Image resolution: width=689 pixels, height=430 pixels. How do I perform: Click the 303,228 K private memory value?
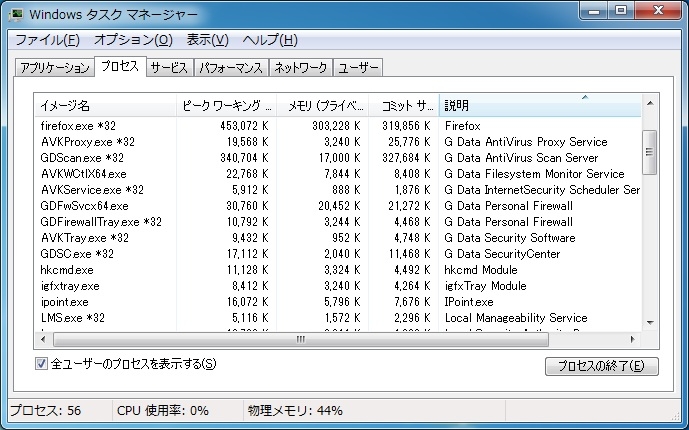click(336, 126)
